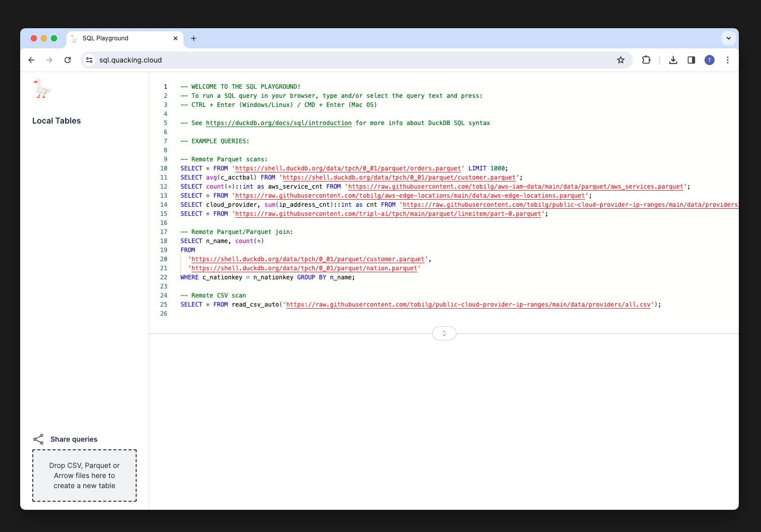The width and height of the screenshot is (761, 532).
Task: Open the profile avatar labeled T
Action: [x=709, y=60]
